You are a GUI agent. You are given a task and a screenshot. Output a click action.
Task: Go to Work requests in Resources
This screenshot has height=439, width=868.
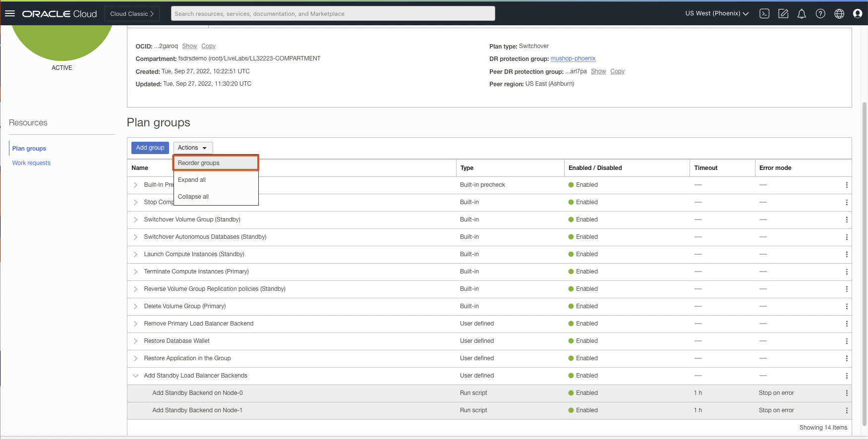point(31,163)
